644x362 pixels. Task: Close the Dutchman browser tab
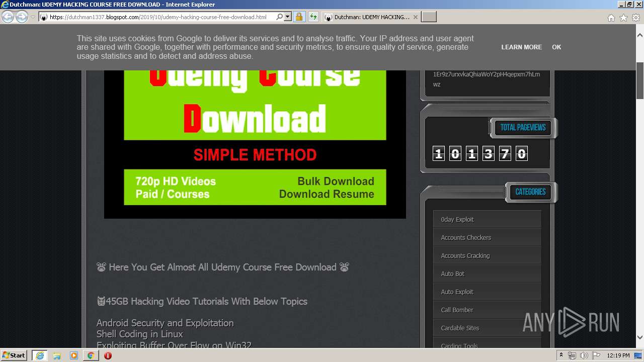(x=416, y=17)
